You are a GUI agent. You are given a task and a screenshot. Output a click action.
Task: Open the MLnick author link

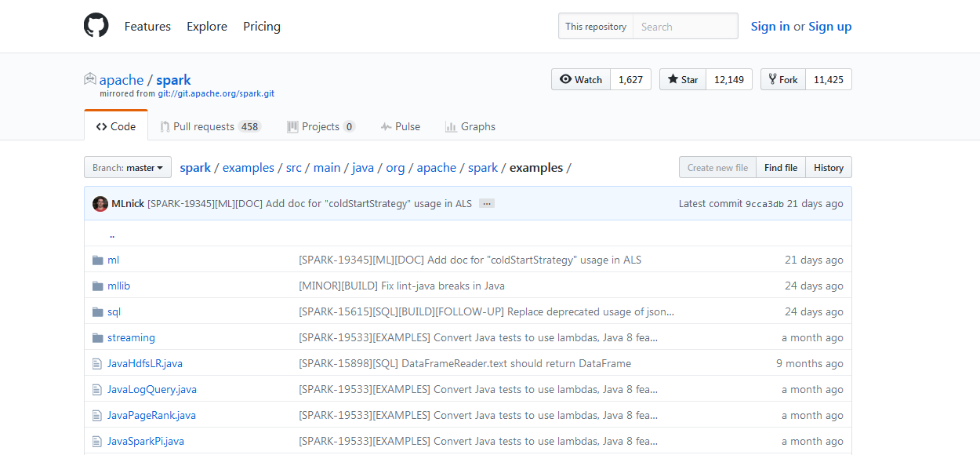(128, 203)
